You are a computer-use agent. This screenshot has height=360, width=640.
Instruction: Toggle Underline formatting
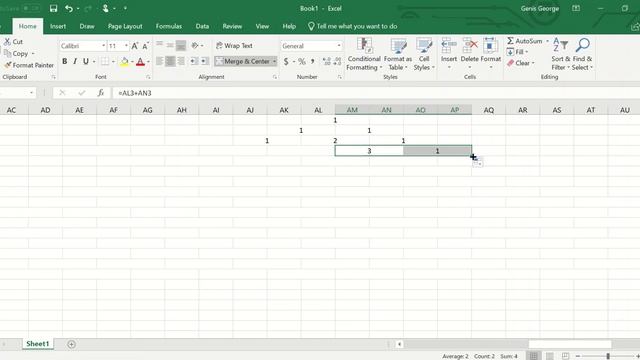(x=86, y=62)
